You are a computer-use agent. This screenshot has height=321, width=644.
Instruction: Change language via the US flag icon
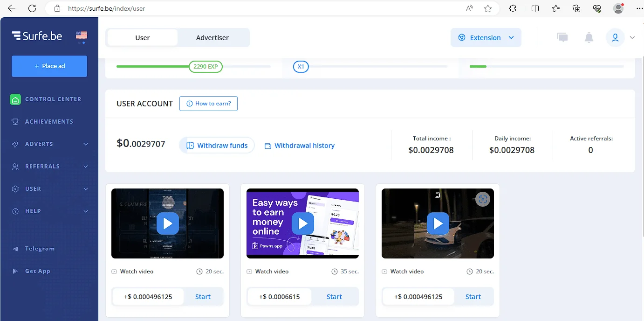tap(82, 35)
